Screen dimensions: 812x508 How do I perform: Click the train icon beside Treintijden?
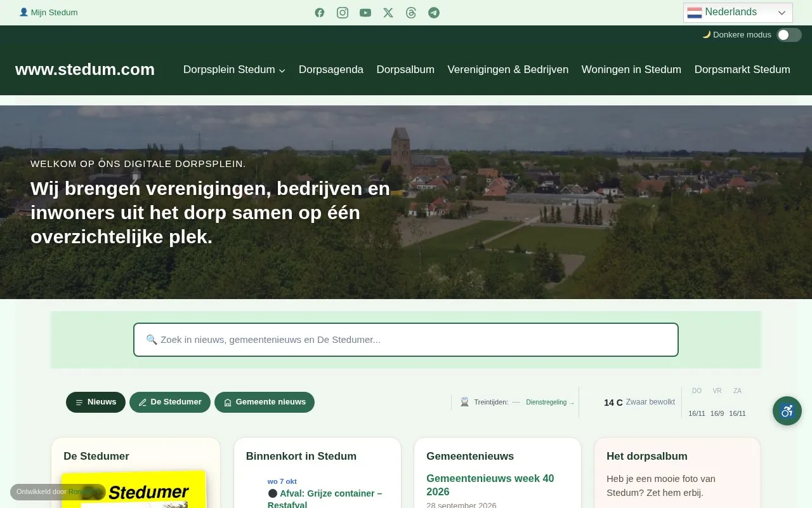(465, 402)
